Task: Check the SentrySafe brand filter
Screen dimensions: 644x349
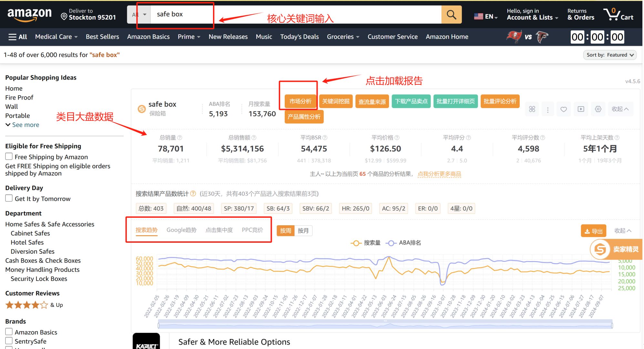Action: [9, 341]
